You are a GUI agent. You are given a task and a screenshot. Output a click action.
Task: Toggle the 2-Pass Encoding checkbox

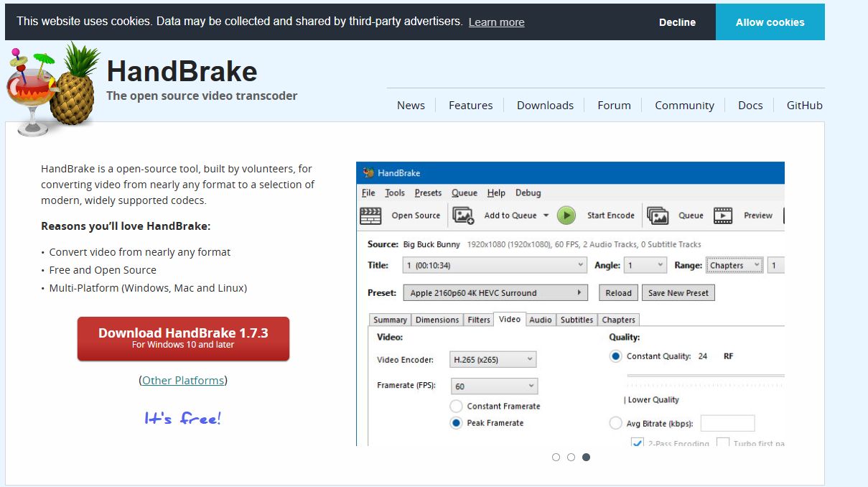click(637, 442)
